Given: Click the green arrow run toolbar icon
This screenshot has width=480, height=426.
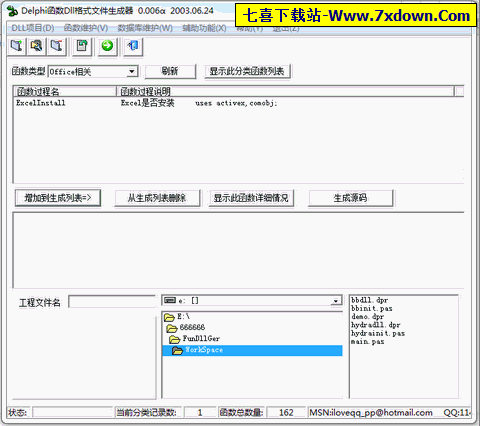Looking at the screenshot, I should click(107, 46).
